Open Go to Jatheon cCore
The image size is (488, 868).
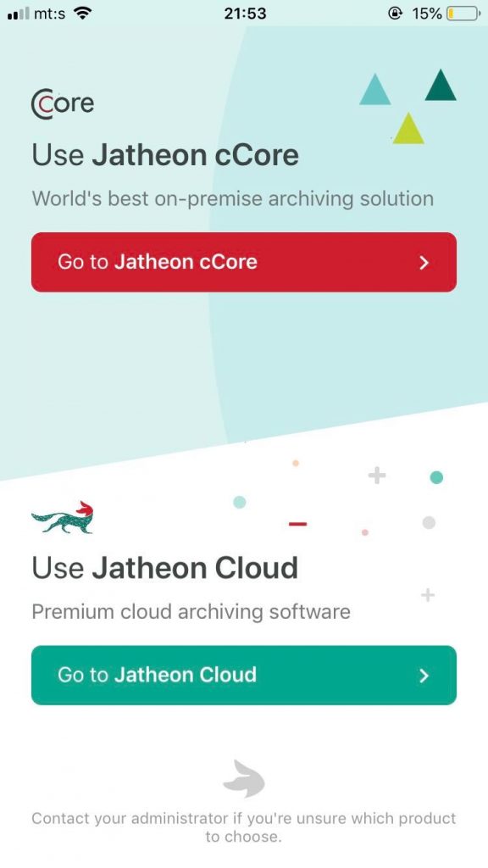[244, 262]
